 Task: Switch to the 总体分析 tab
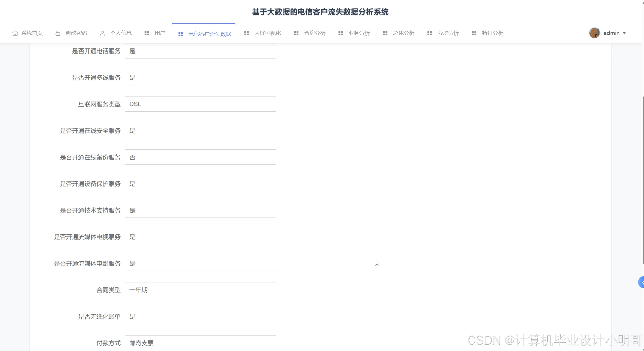(x=403, y=33)
